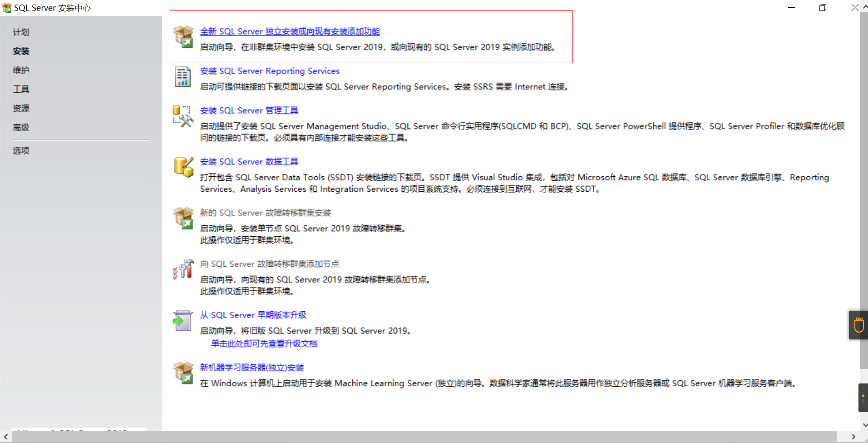Open 安装 SQL Server 管理工具 link
The image size is (868, 443).
click(249, 110)
